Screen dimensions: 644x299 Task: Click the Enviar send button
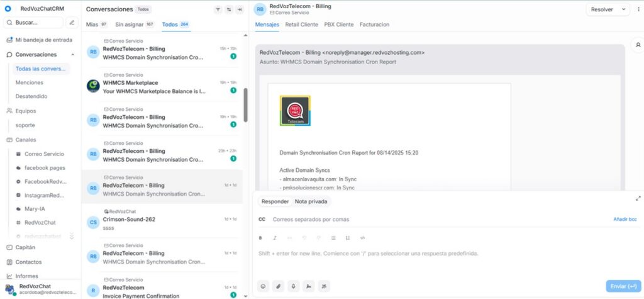point(623,286)
